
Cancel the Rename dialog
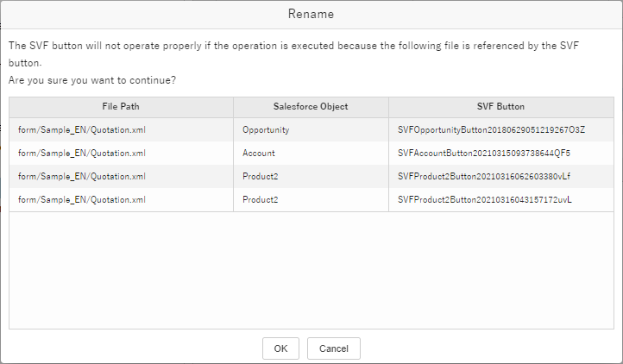pyautogui.click(x=334, y=348)
